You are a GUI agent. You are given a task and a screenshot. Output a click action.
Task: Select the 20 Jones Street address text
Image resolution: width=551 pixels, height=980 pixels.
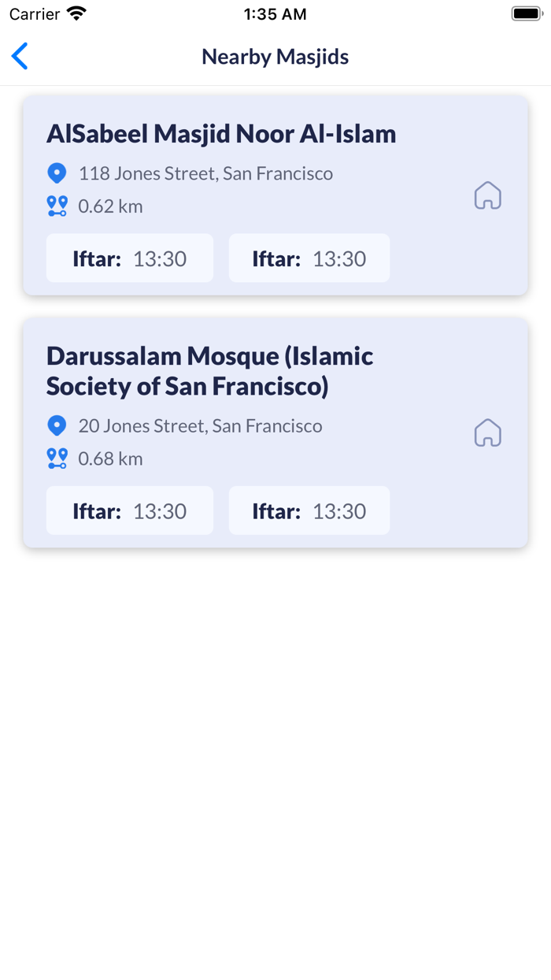[x=200, y=425]
